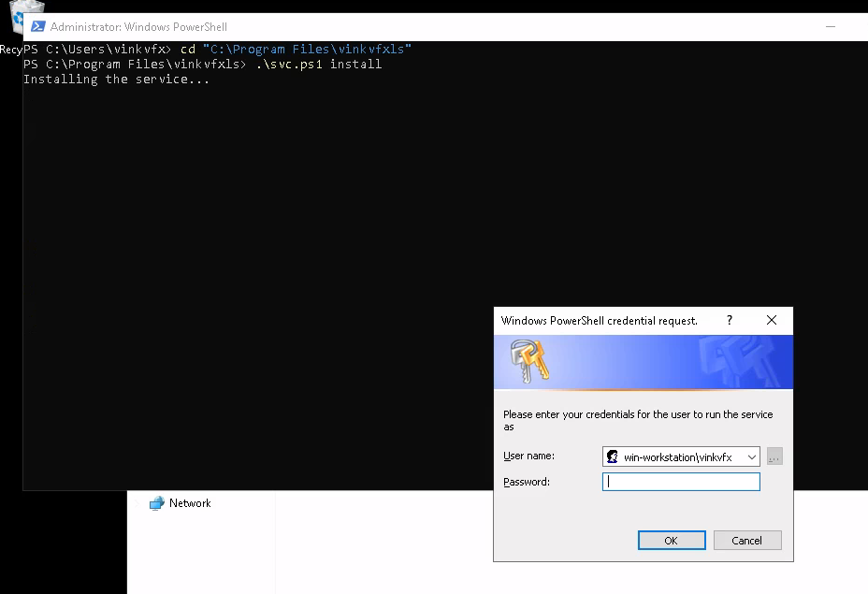This screenshot has height=594, width=868.
Task: Click the Network label text
Action: [x=190, y=503]
